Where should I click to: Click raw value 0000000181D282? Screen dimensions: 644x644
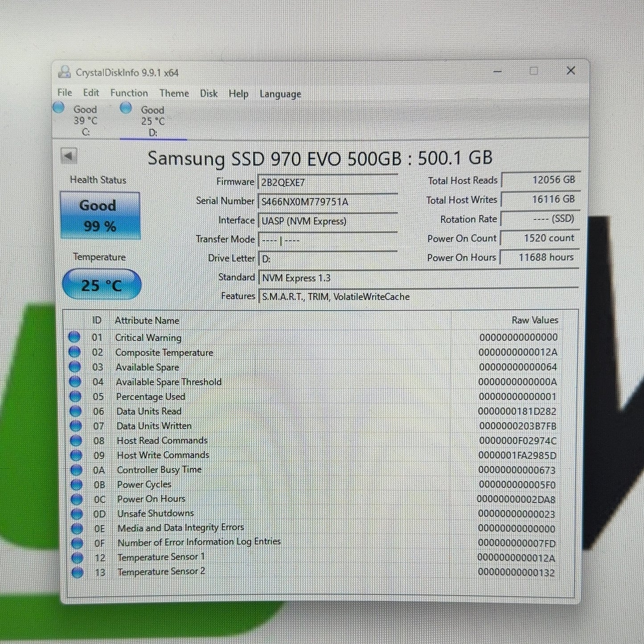tap(517, 411)
